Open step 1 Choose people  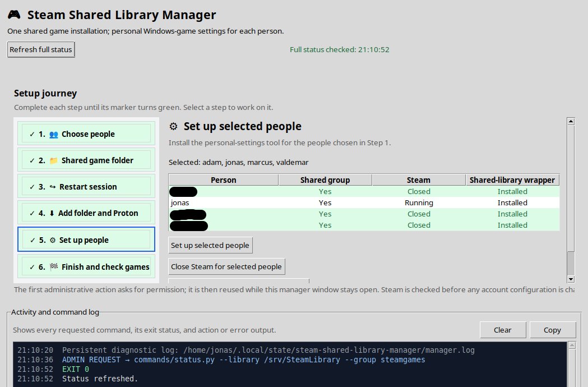86,133
